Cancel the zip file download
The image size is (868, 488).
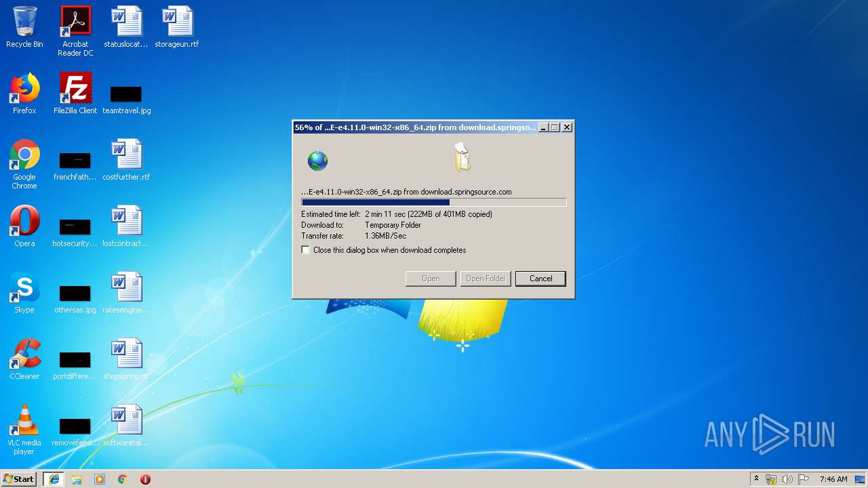point(540,279)
